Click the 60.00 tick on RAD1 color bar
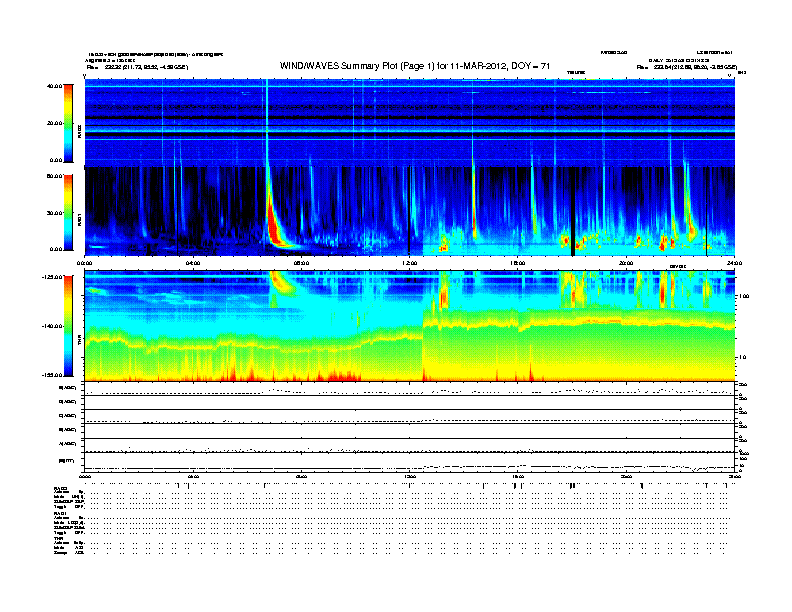The width and height of the screenshot is (792, 612). coord(54,176)
